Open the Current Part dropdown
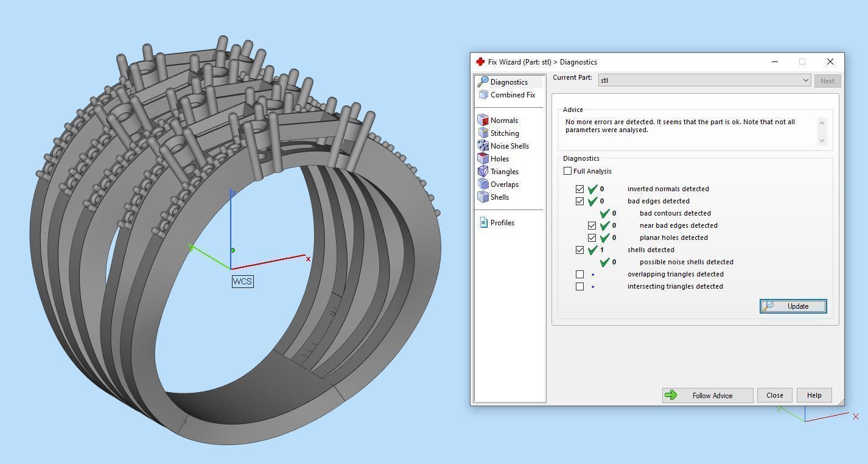Screen dimensions: 868x464 [704, 80]
